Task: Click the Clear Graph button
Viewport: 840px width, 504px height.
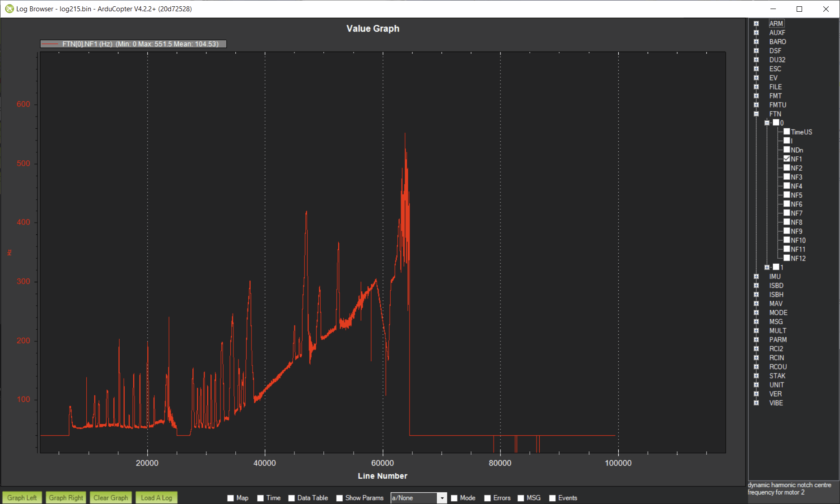Action: point(110,497)
